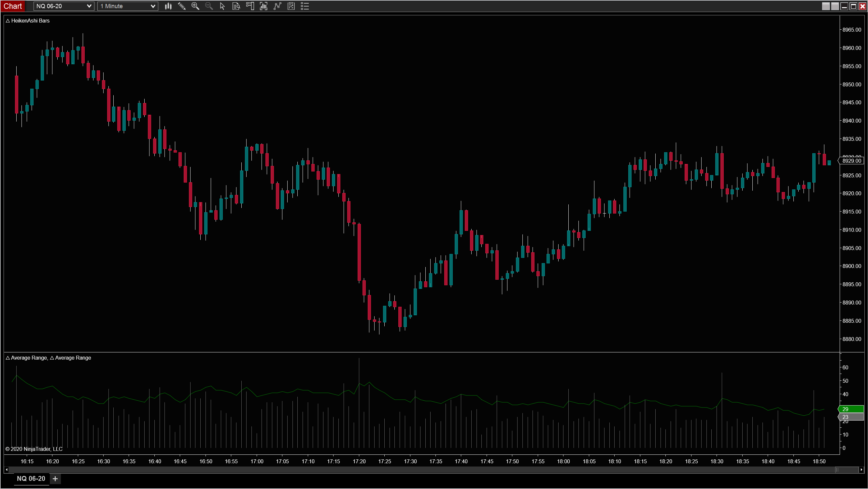Click the zoom out magnifier icon
The width and height of the screenshot is (868, 489).
point(209,6)
